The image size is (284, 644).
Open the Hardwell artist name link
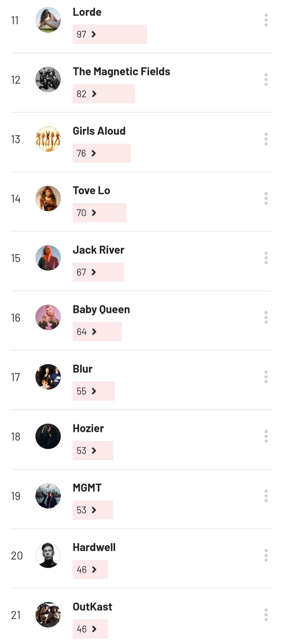pos(94,547)
